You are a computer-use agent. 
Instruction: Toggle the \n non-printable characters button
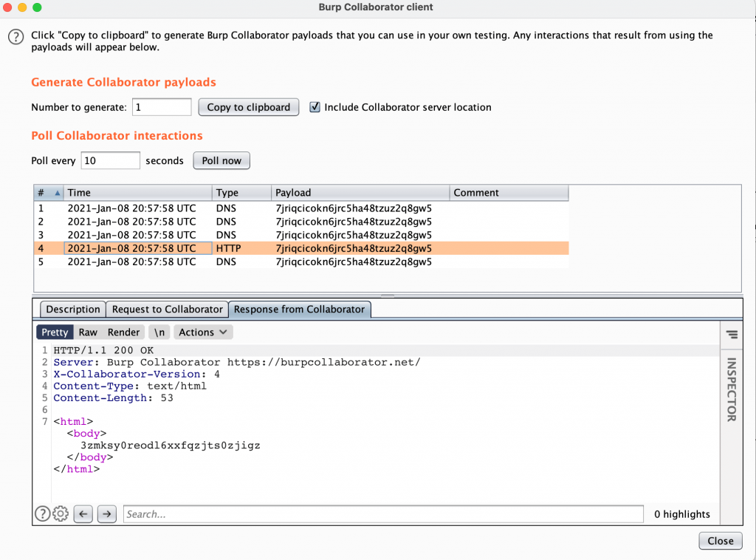click(159, 332)
